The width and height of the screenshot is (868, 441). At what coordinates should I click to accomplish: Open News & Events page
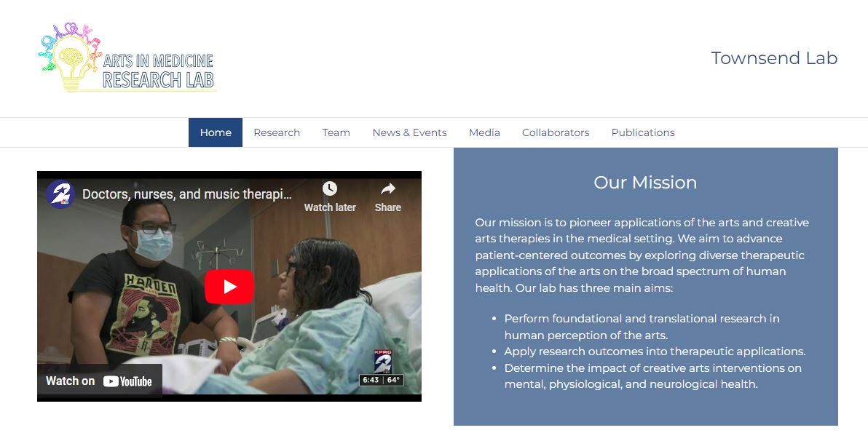click(410, 132)
